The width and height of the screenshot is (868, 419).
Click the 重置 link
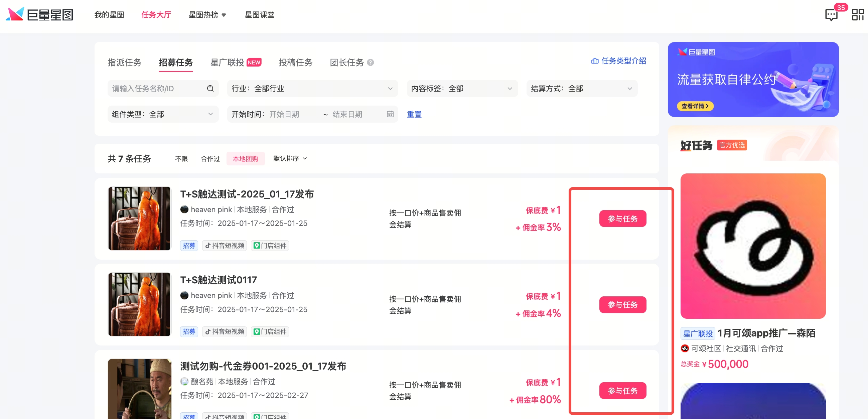pyautogui.click(x=414, y=114)
